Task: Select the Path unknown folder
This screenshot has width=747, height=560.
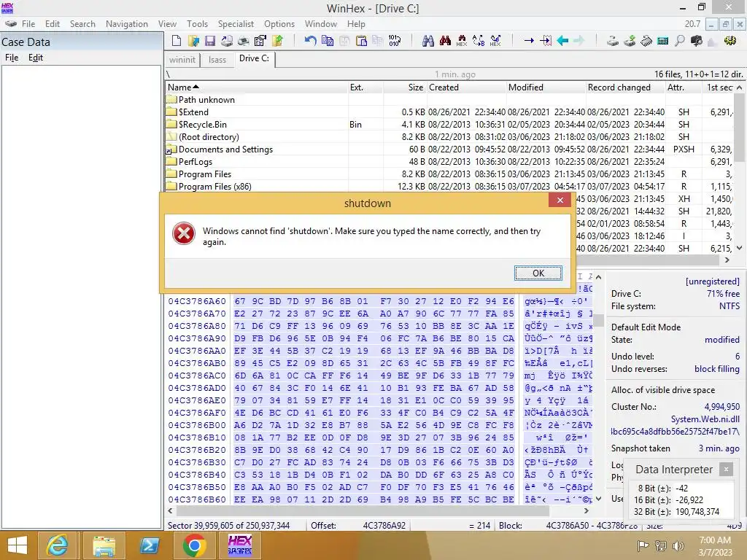Action: click(x=449, y=99)
